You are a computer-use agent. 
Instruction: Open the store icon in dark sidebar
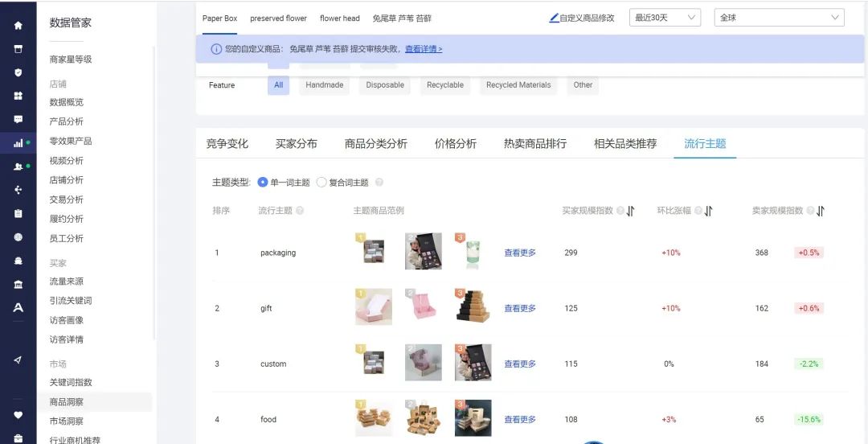pos(18,49)
